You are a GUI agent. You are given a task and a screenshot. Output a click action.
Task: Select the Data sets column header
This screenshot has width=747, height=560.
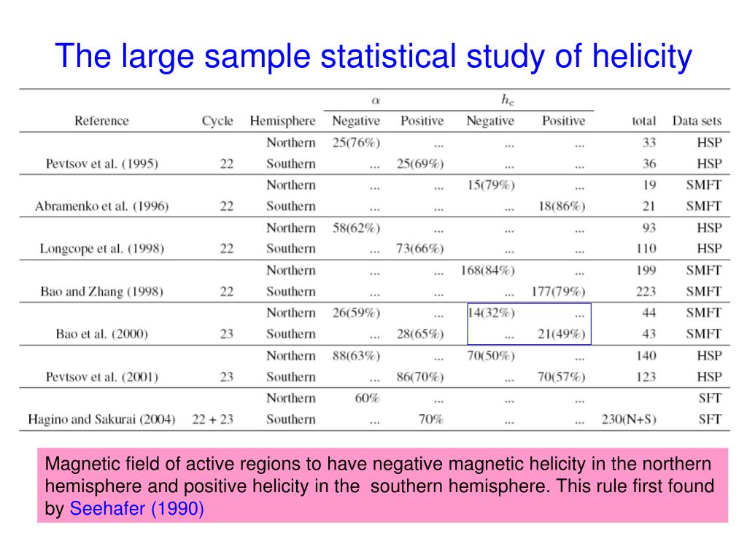[697, 121]
